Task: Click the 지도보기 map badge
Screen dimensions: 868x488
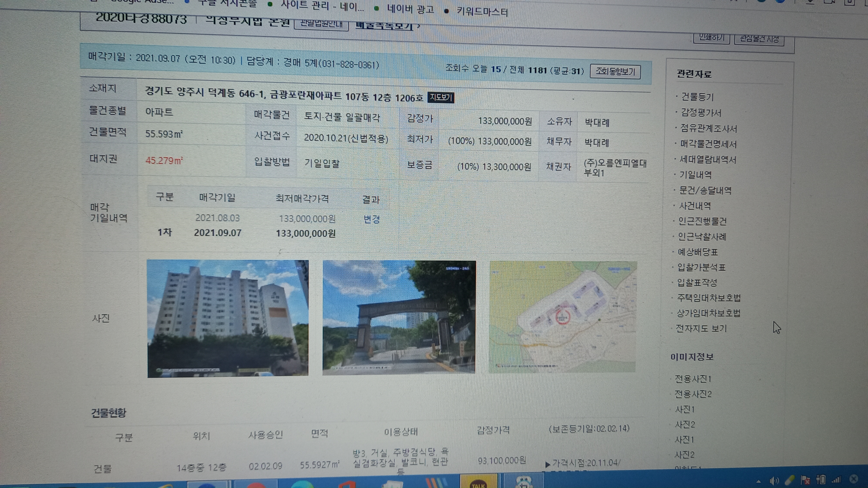Action: click(441, 98)
